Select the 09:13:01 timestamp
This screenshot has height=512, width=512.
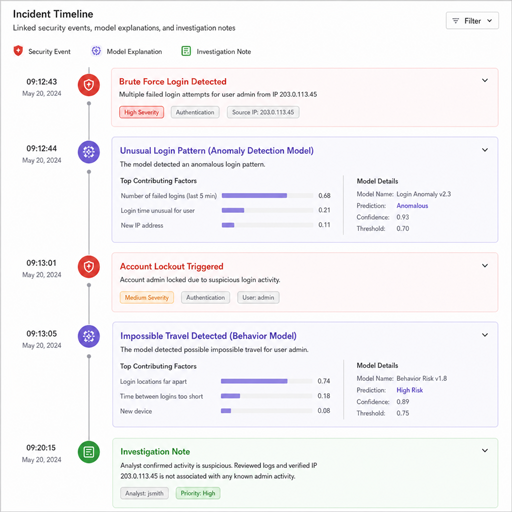point(41,263)
